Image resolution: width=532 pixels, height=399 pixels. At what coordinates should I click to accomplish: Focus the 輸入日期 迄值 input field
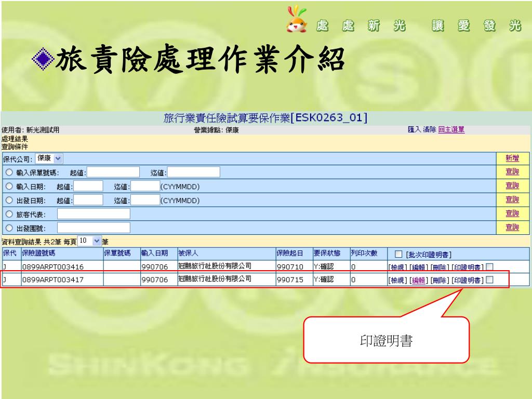[x=145, y=187]
